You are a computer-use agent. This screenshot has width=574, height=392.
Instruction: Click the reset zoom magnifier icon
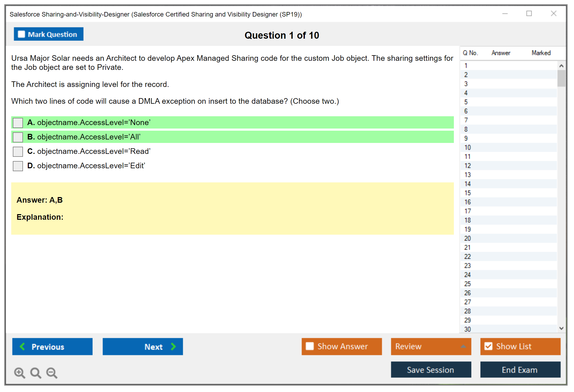[36, 373]
